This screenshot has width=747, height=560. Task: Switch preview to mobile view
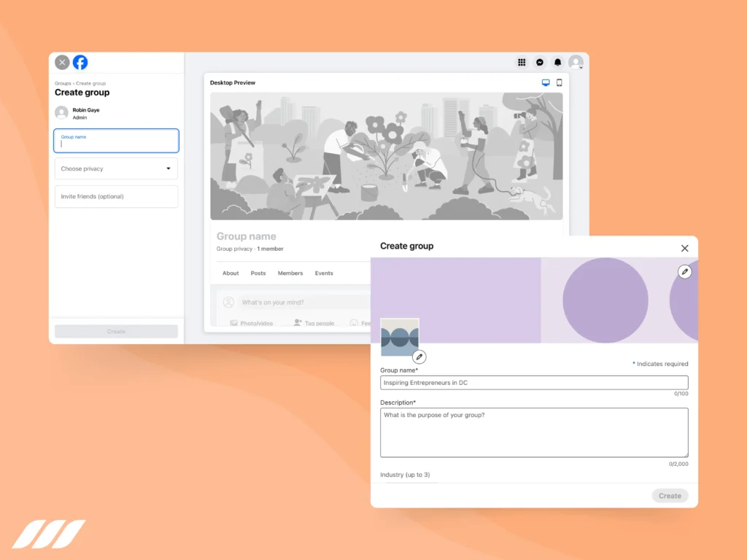tap(560, 82)
